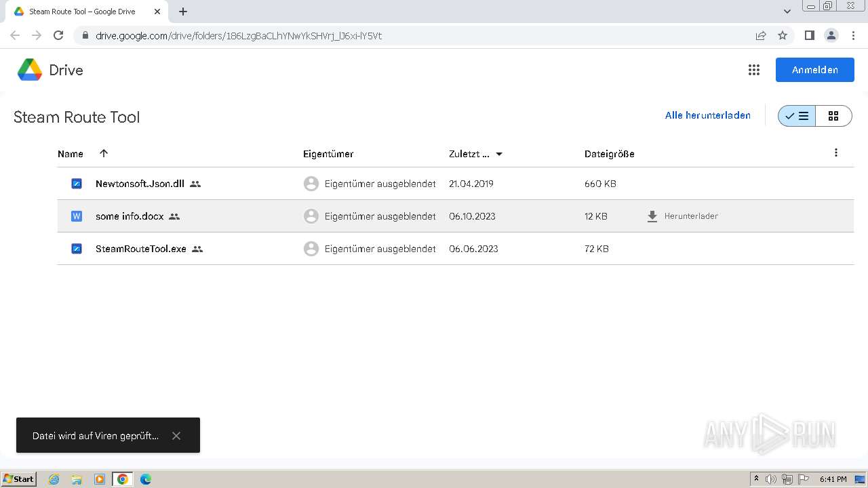Open the Google Drive logo link

click(50, 70)
